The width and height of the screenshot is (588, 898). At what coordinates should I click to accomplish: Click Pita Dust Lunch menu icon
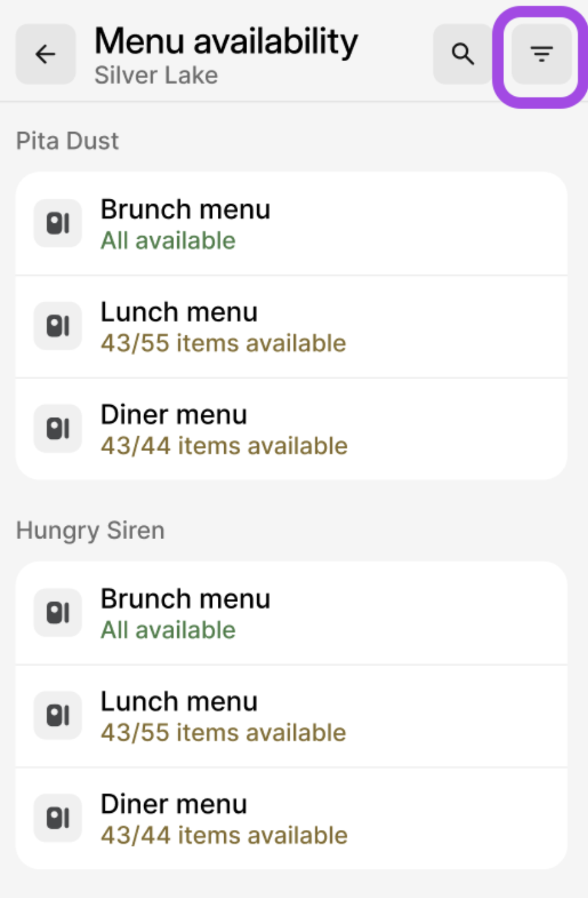(58, 326)
